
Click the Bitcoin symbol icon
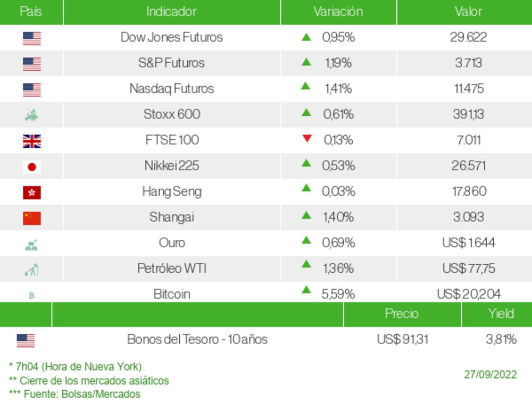coord(31,295)
